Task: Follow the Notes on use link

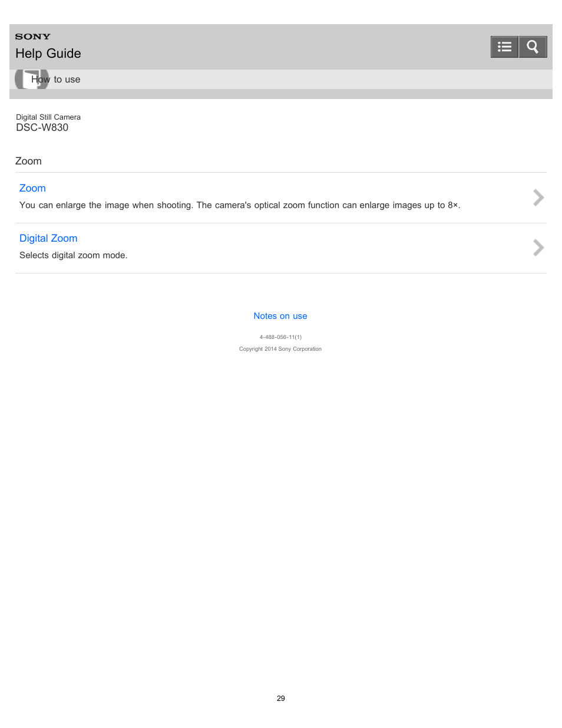Action: tap(280, 316)
